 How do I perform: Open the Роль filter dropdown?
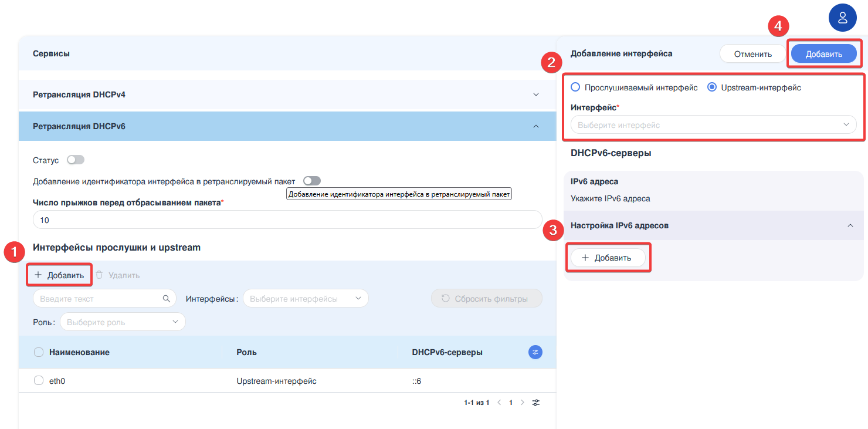[123, 322]
